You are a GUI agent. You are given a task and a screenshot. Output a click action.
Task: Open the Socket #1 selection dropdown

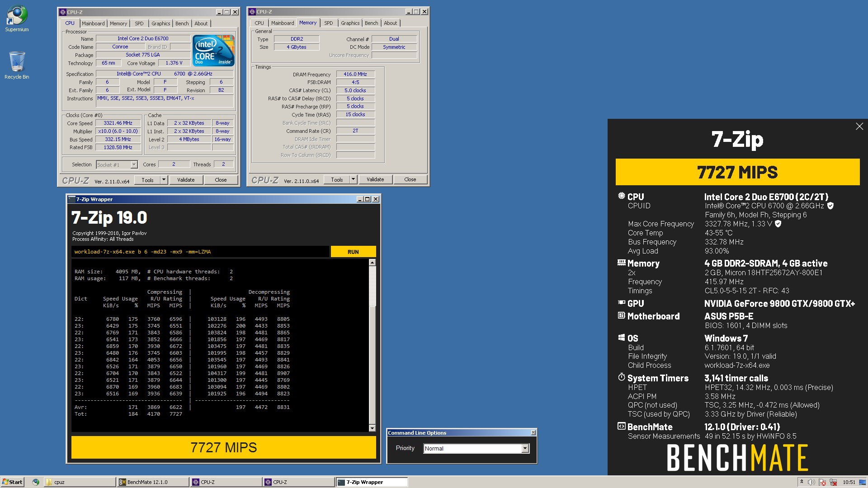point(134,165)
